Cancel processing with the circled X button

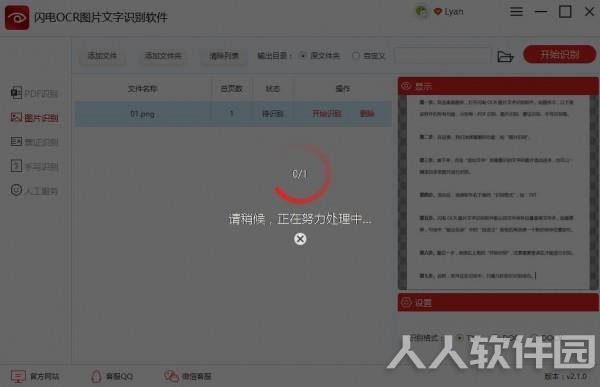click(x=300, y=239)
